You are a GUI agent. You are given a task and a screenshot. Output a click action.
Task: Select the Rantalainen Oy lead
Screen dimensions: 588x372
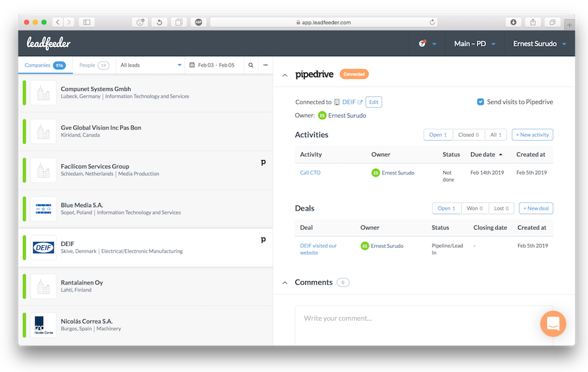point(146,286)
